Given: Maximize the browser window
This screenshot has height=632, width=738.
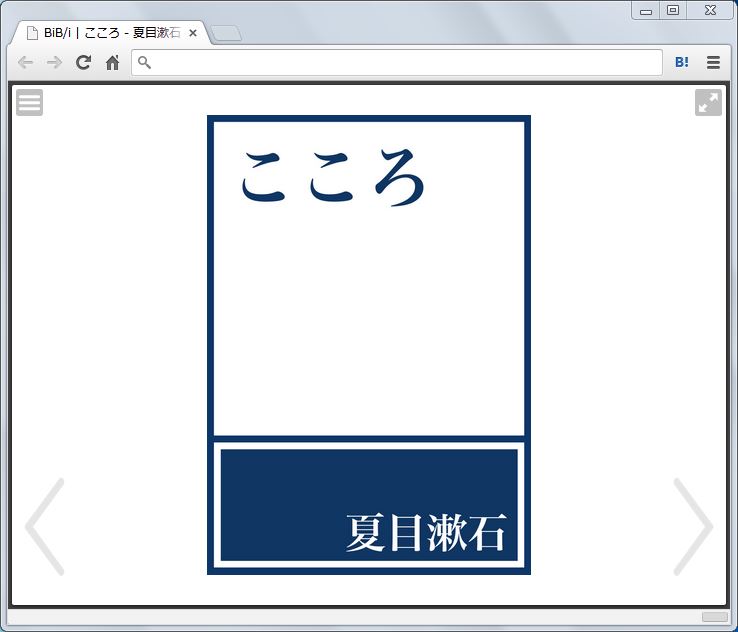Looking at the screenshot, I should point(673,10).
